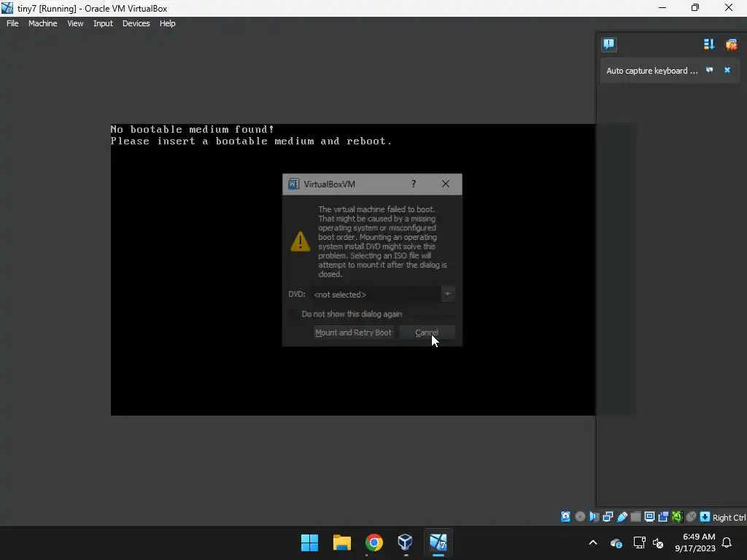This screenshot has height=560, width=747.
Task: Click the VirtualBox icon in title bar
Action: pos(7,8)
